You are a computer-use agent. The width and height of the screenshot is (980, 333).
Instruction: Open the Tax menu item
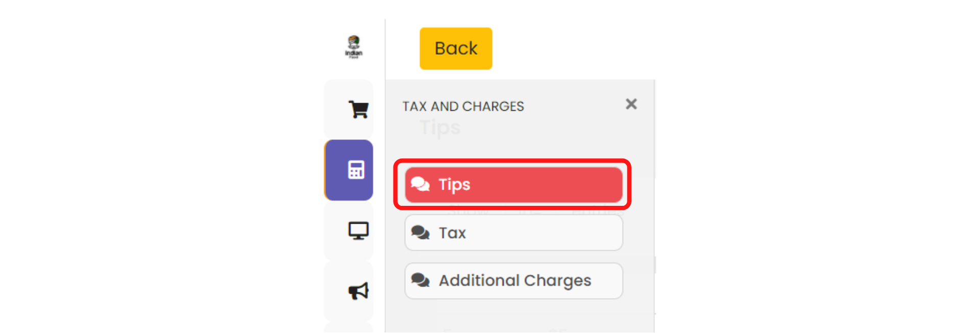click(x=513, y=233)
